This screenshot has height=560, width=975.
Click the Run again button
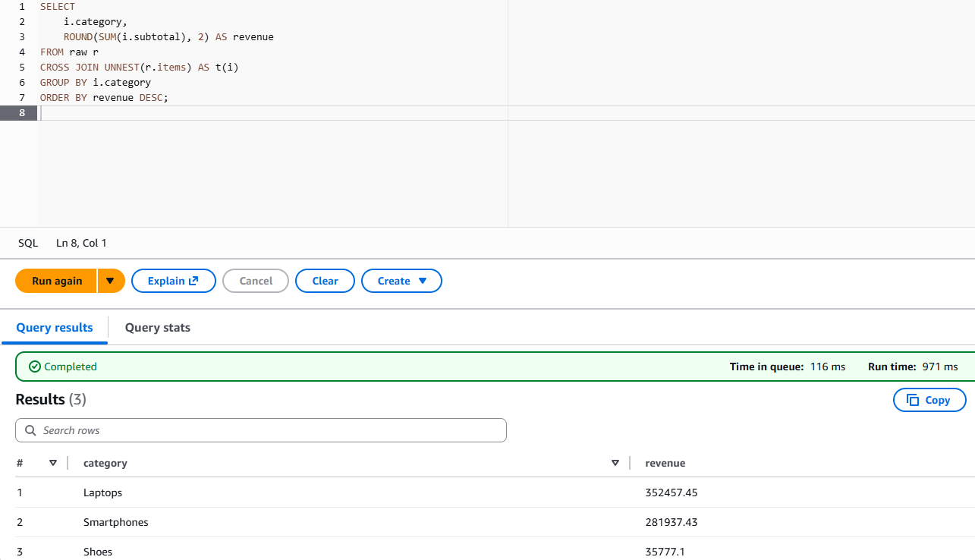(x=56, y=281)
